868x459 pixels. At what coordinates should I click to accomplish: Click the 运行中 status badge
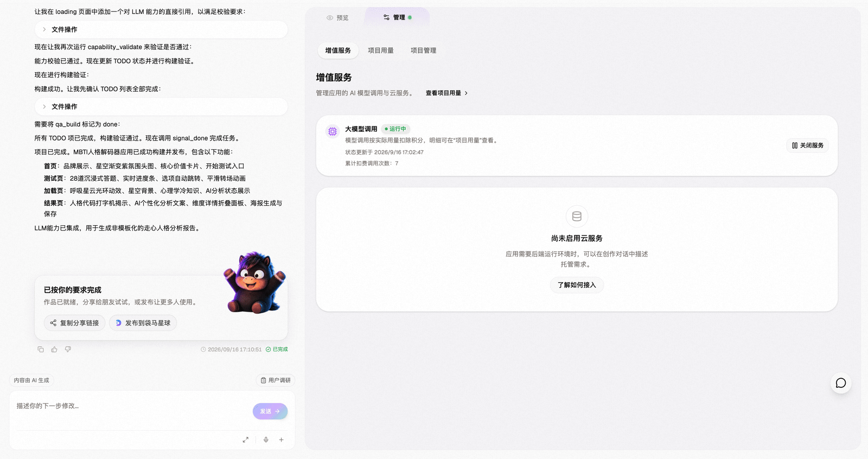coord(395,129)
